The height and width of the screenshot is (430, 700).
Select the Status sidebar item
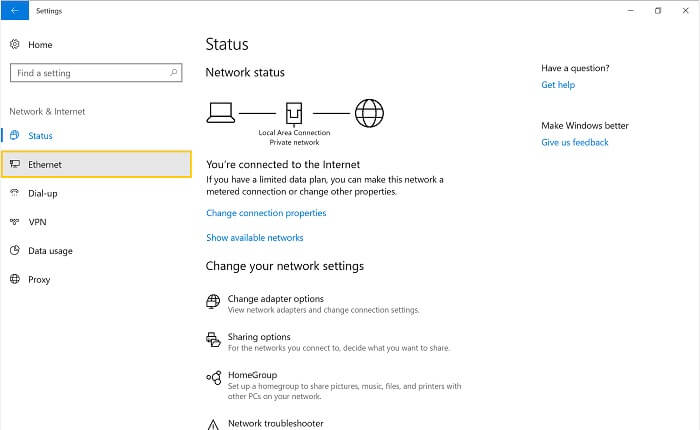[x=40, y=136]
